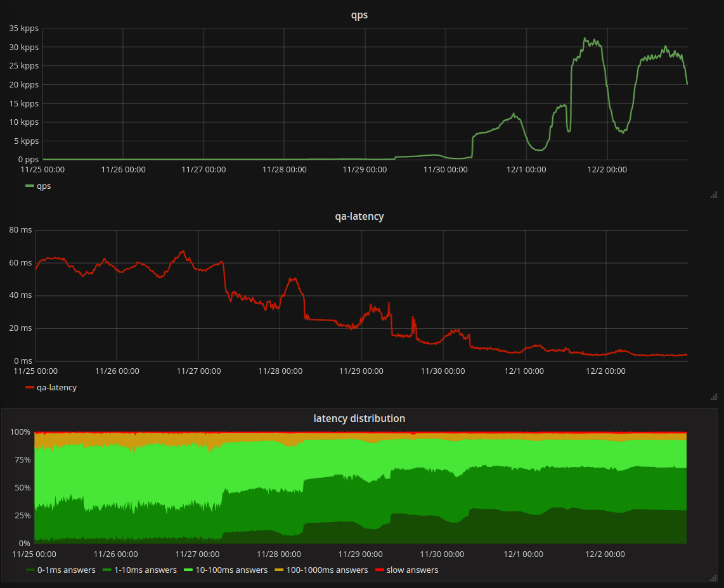This screenshot has height=588, width=724.
Task: Grab the qps panel resize handle
Action: (713, 195)
